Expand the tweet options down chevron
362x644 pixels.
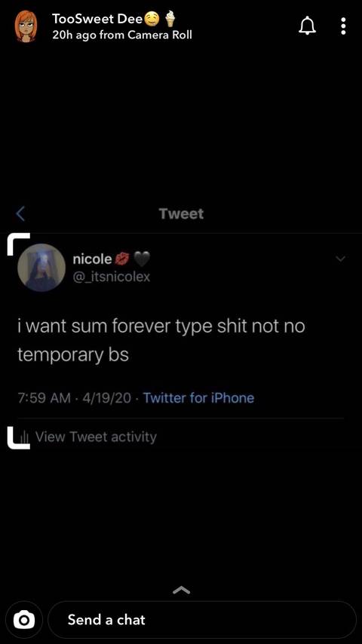[341, 259]
